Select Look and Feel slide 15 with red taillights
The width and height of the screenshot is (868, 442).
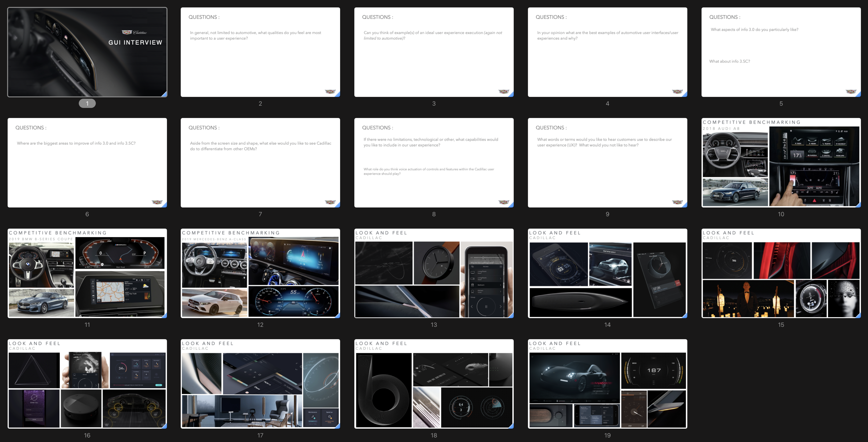coord(781,273)
